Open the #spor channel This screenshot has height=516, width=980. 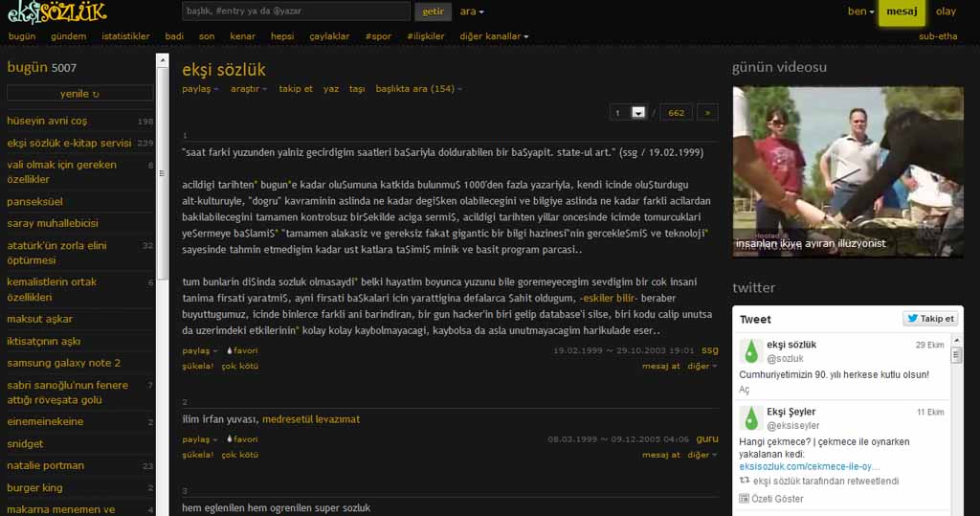tap(378, 36)
